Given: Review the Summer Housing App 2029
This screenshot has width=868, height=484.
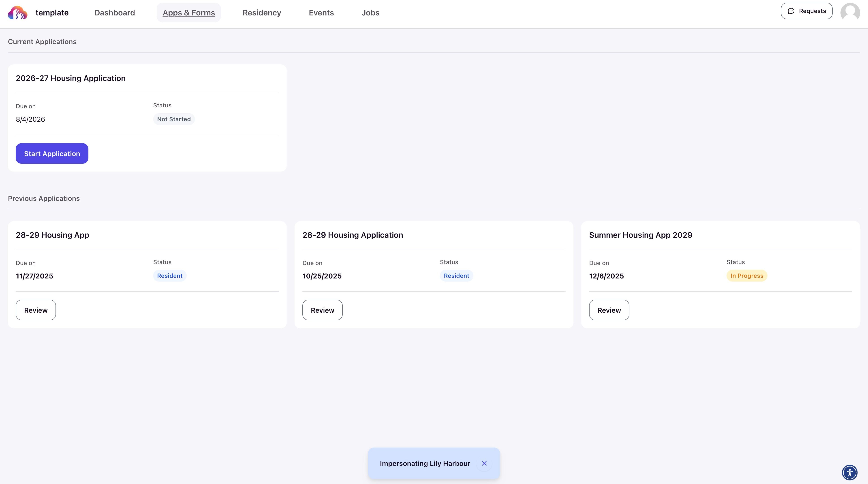Looking at the screenshot, I should click(x=609, y=310).
